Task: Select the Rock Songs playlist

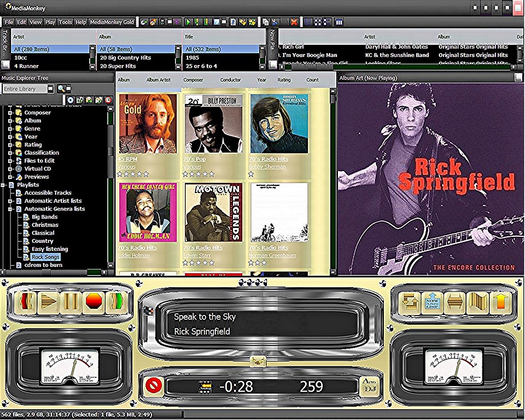Action: (45, 257)
